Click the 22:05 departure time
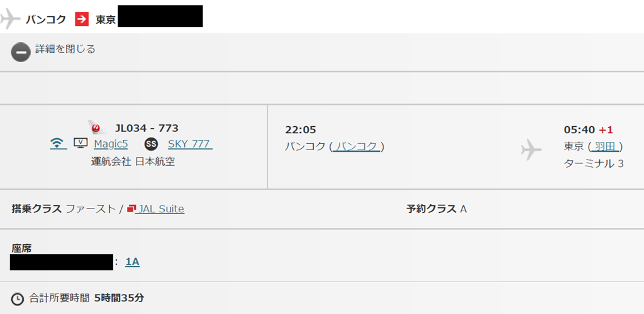This screenshot has width=644, height=314. 300,130
